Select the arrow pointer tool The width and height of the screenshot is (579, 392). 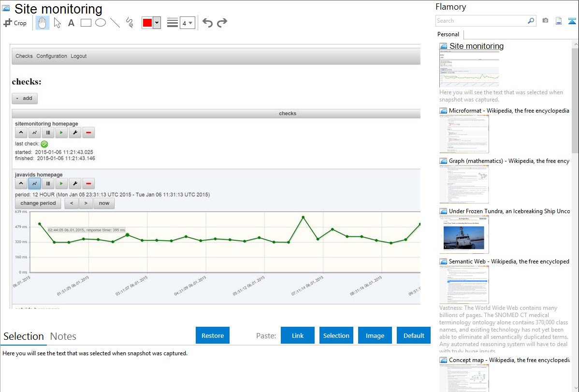[x=57, y=23]
